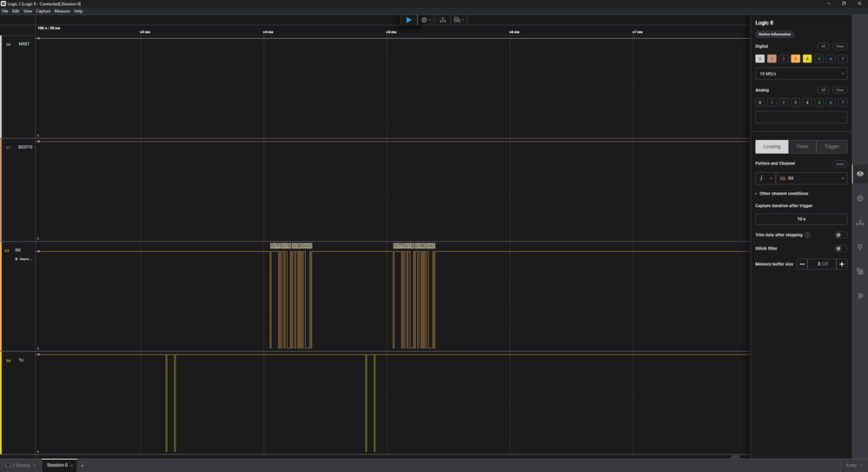Click the capture duration 10 s field
This screenshot has height=472, width=868.
point(800,219)
